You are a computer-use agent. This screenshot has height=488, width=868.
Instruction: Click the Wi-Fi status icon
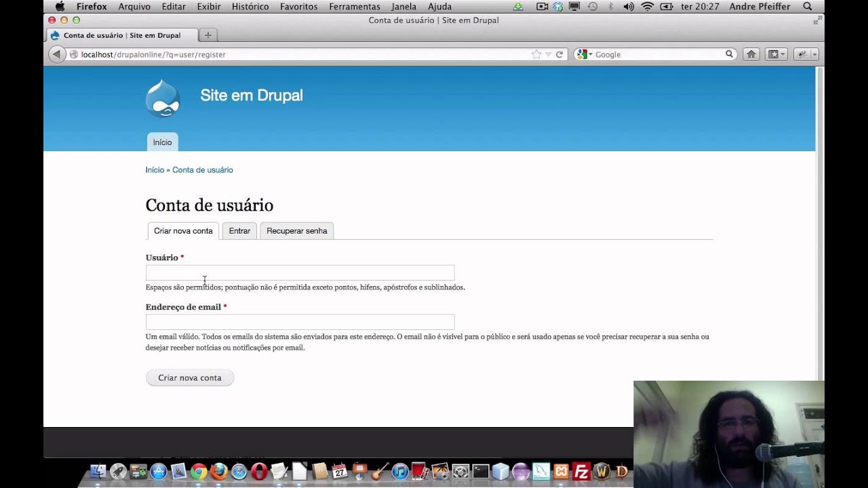(647, 6)
